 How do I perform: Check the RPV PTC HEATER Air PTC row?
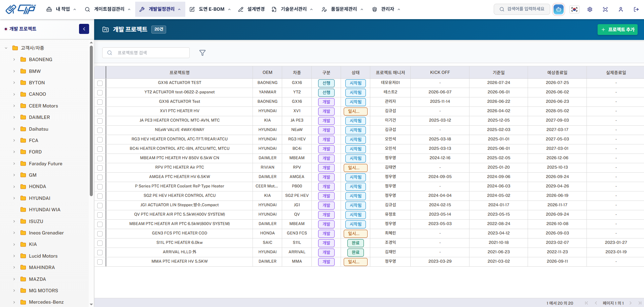click(x=100, y=168)
